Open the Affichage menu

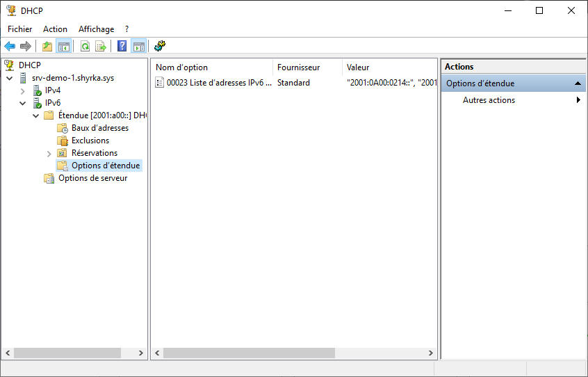[x=96, y=29]
